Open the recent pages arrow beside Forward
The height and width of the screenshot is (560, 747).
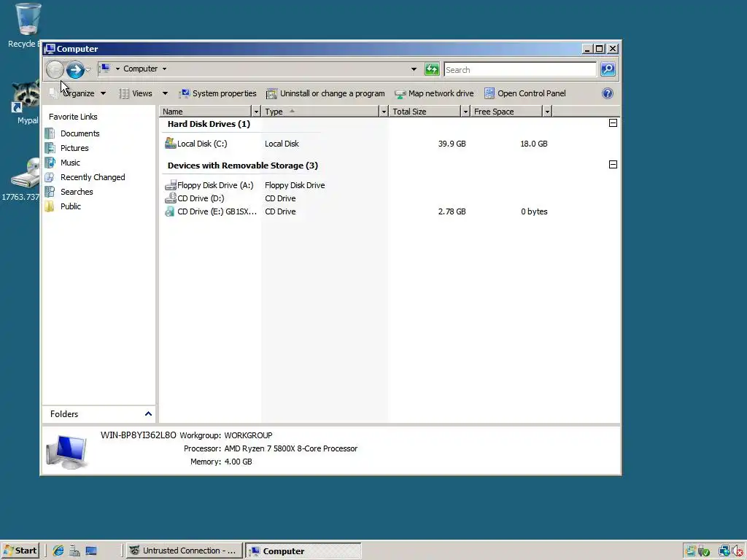(88, 70)
